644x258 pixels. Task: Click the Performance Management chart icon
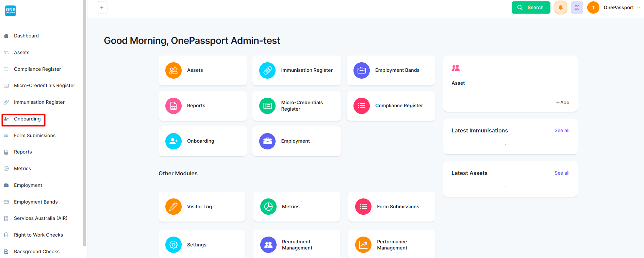pyautogui.click(x=363, y=245)
